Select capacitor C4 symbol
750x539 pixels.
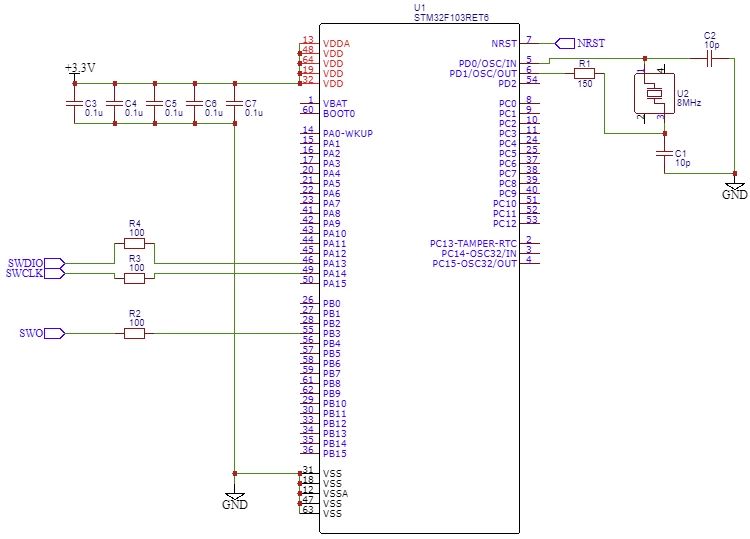[115, 103]
